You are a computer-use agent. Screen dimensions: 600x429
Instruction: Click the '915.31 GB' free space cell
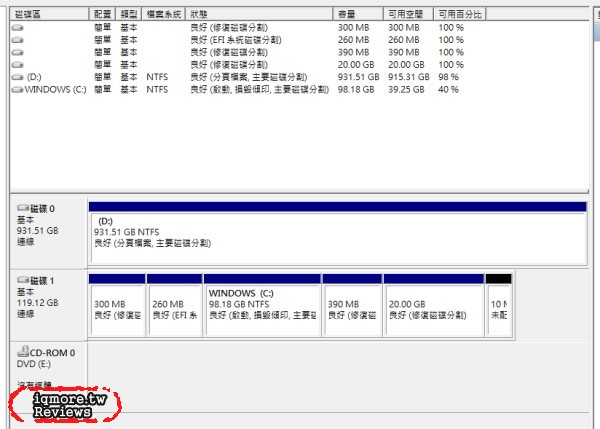click(x=409, y=77)
